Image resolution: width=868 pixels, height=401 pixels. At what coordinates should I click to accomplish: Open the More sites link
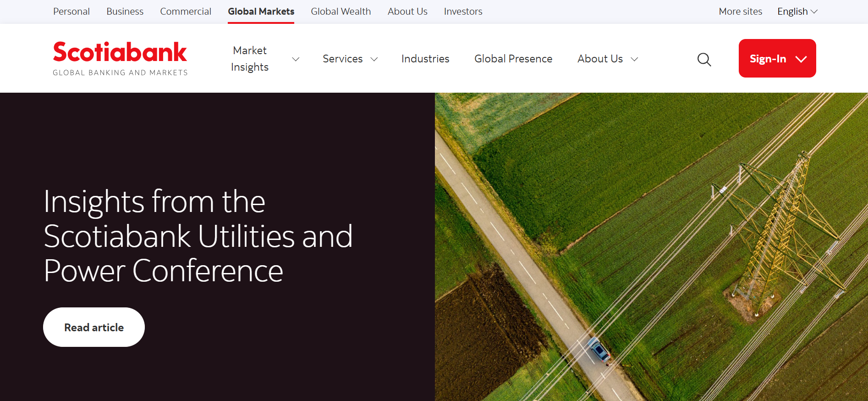coord(741,11)
